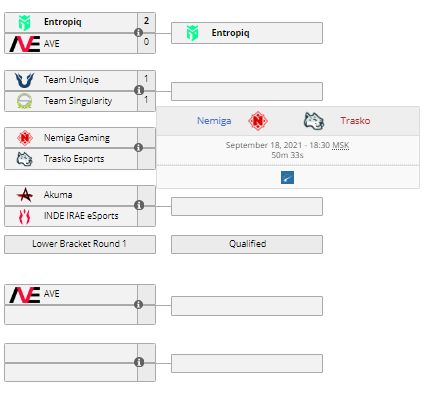Open info icon for Team Unique vs Singularity
445x398 pixels.
tap(139, 90)
